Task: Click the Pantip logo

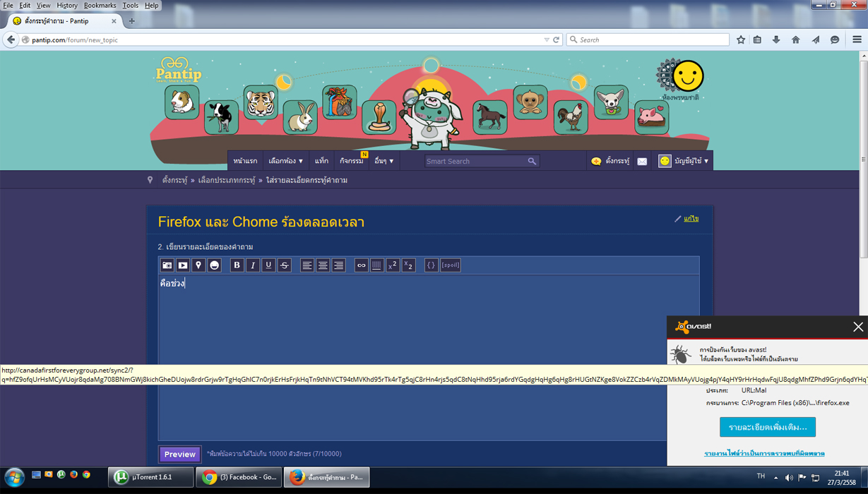Action: 179,71
